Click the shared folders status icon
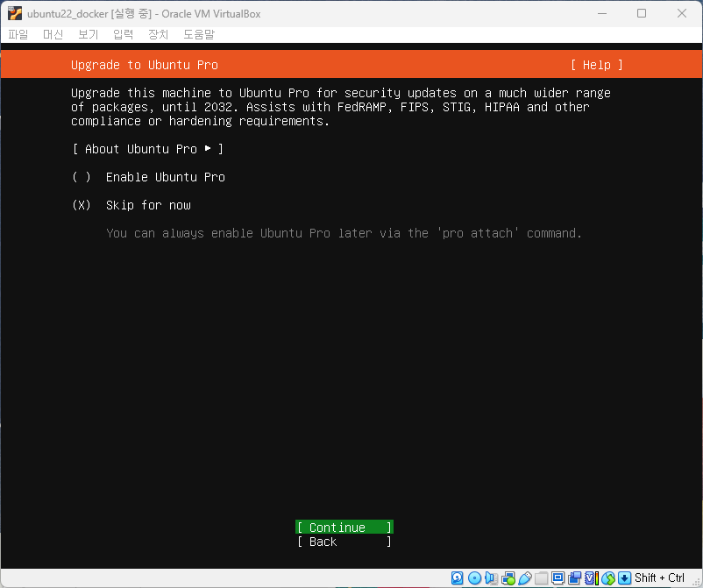Image resolution: width=703 pixels, height=588 pixels. (x=541, y=577)
